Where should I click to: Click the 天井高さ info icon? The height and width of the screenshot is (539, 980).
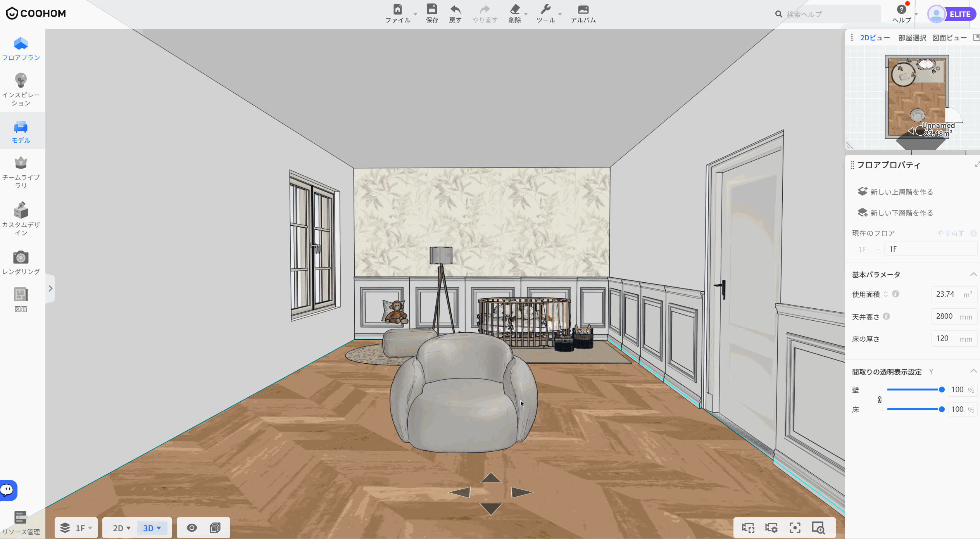coord(886,316)
